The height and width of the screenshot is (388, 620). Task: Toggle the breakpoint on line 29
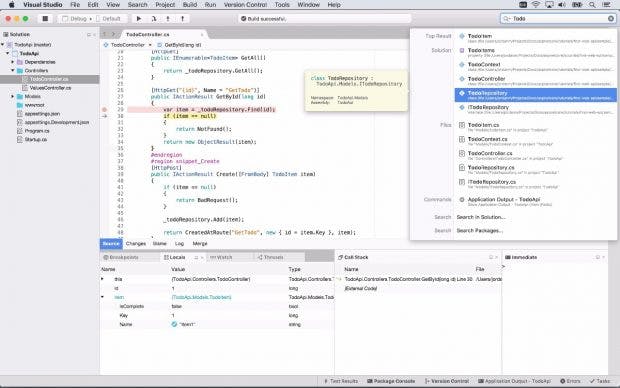[x=104, y=110]
